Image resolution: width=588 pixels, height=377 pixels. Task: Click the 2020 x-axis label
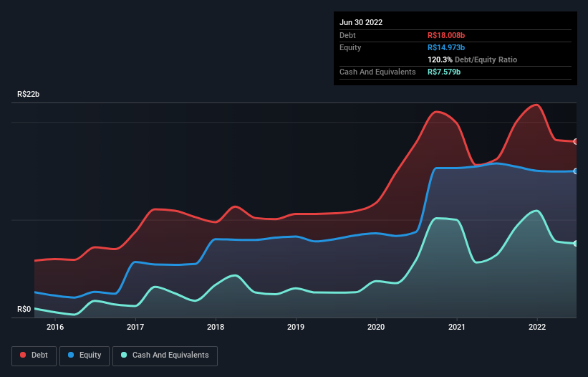tap(376, 327)
